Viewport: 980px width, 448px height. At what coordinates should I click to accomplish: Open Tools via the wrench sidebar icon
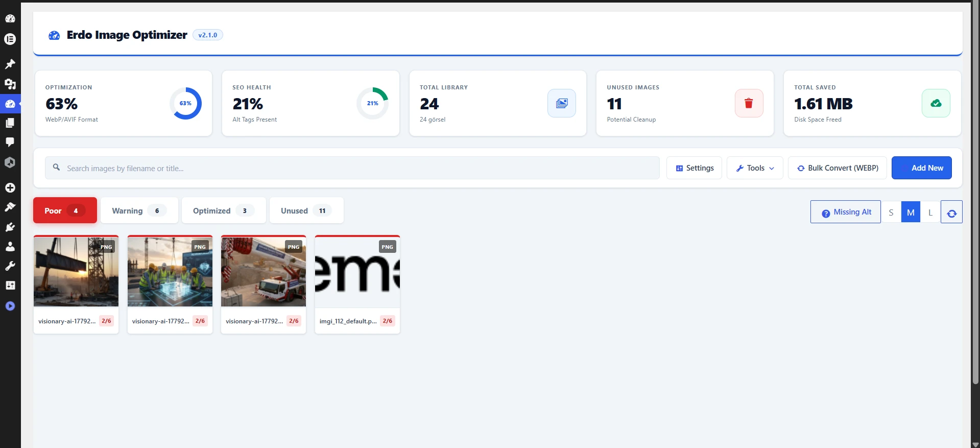10,266
